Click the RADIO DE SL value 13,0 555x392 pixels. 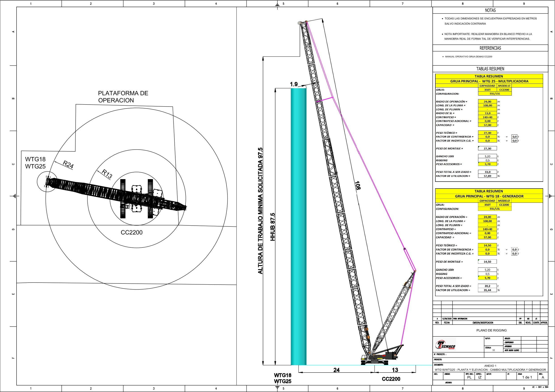(487, 113)
